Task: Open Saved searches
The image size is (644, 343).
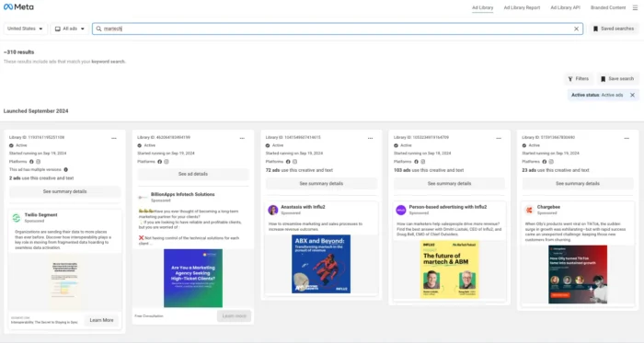Action: click(x=614, y=29)
